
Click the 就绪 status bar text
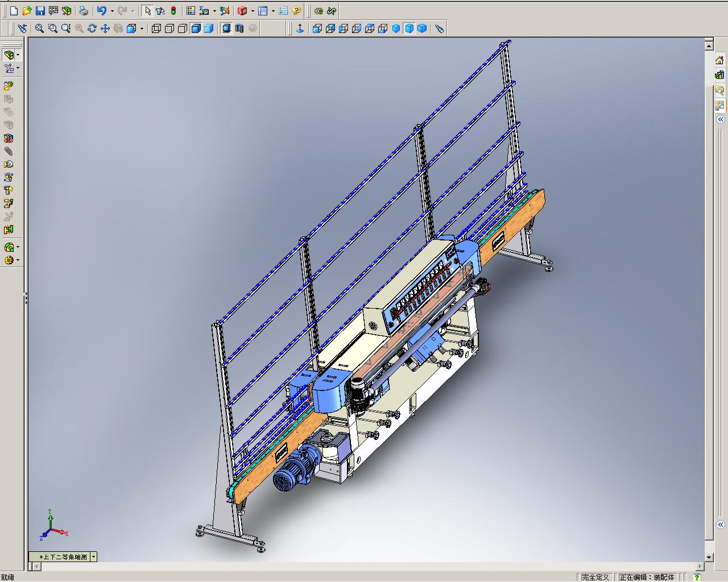pyautogui.click(x=8, y=577)
